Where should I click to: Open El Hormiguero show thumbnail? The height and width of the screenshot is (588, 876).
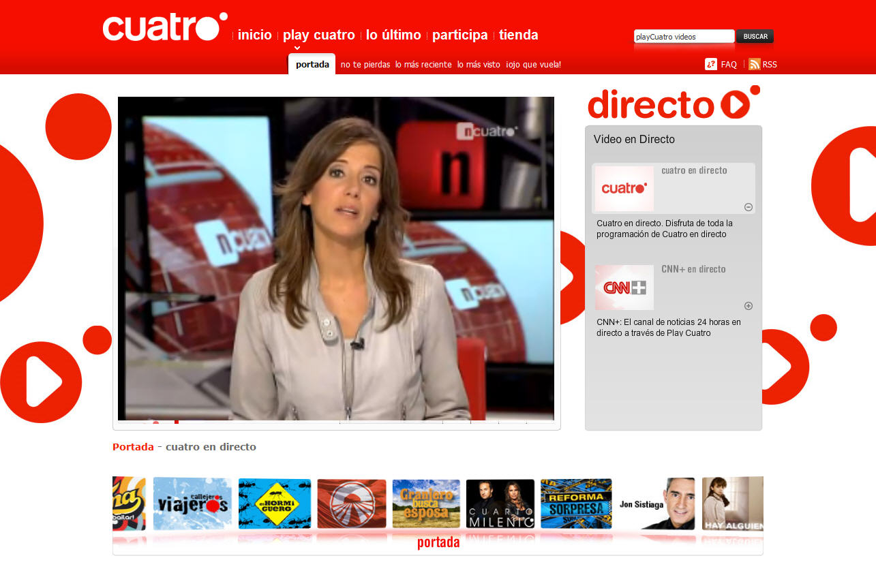[x=275, y=504]
